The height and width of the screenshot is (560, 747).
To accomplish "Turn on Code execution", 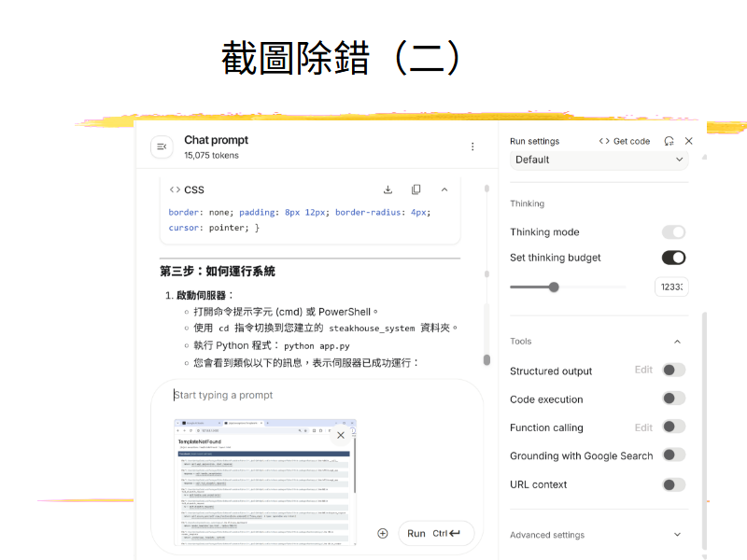I will click(x=673, y=399).
